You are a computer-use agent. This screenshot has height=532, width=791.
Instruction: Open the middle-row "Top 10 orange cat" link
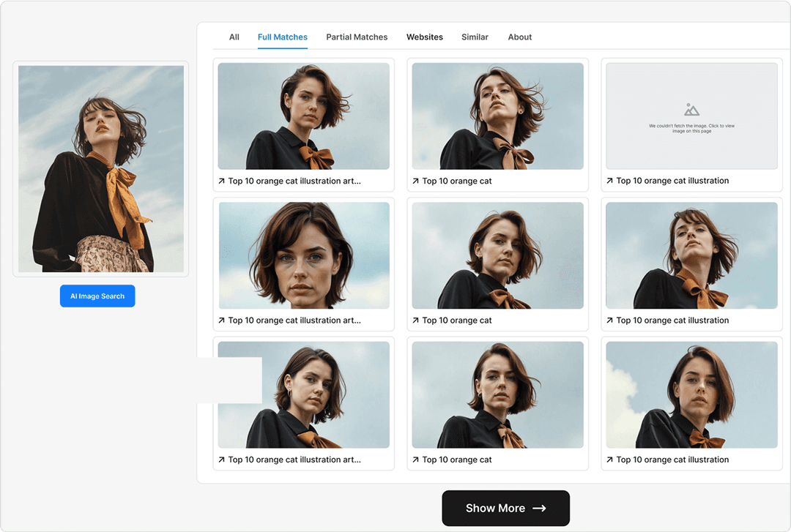point(457,321)
